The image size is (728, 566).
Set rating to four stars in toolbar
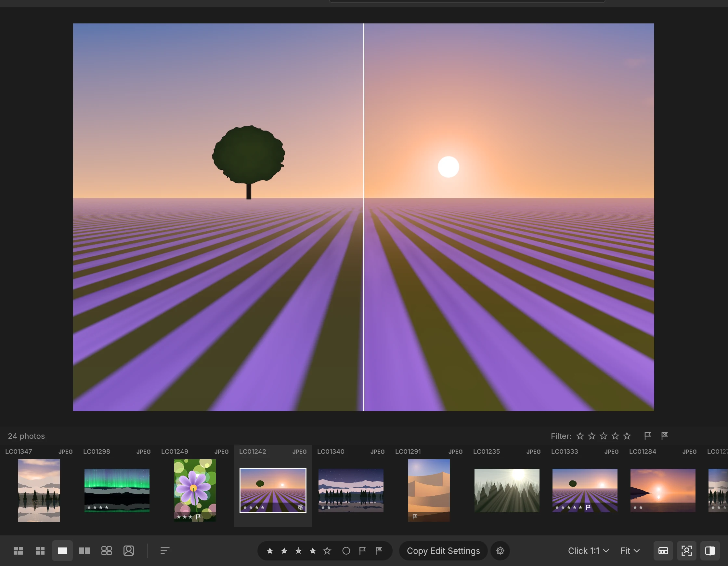click(313, 551)
